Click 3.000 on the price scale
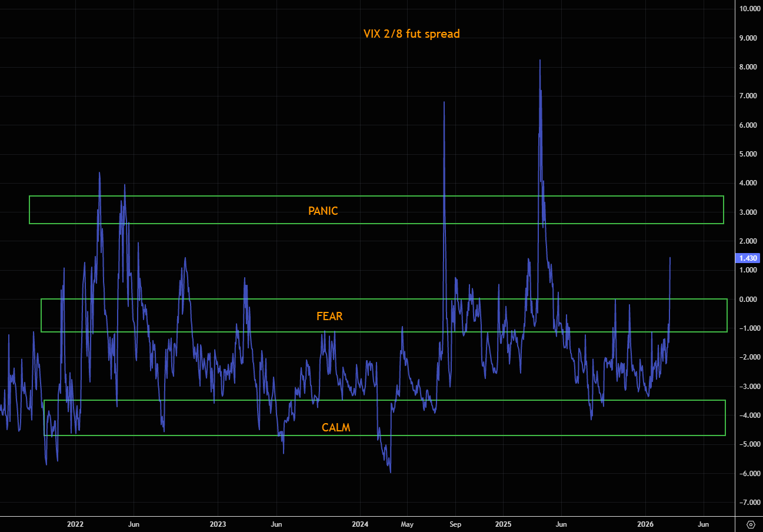Viewport: 763px width, 532px height. pos(748,212)
